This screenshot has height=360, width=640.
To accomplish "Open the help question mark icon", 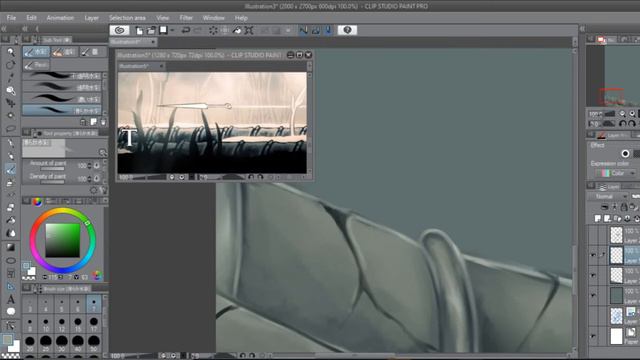I will coord(347,30).
